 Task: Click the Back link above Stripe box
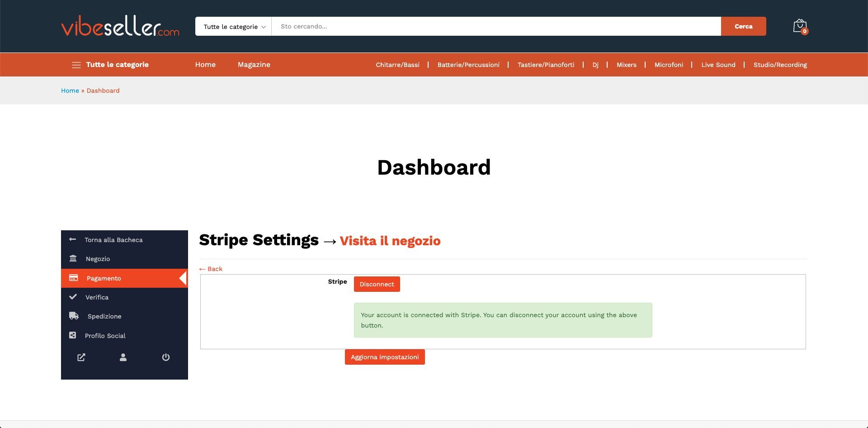(x=211, y=269)
